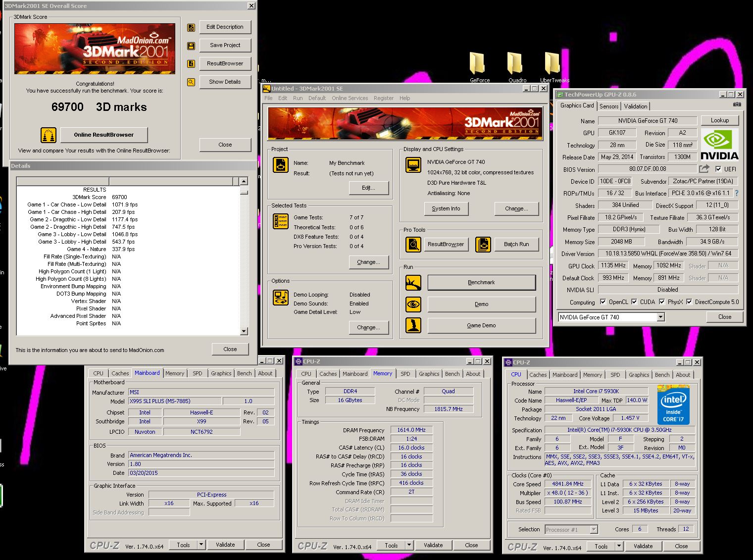Screen dimensions: 753x560
Task: Open the Processor #1 selection dropdown
Action: coord(571,530)
